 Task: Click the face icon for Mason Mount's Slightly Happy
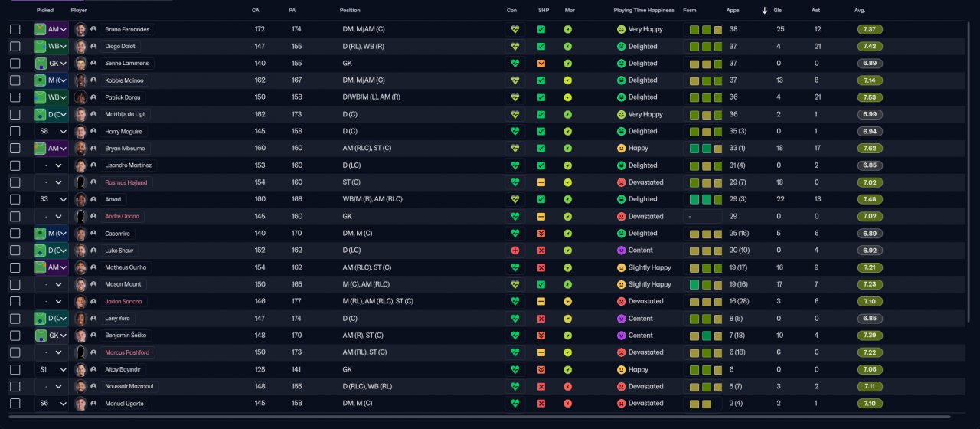coord(621,284)
